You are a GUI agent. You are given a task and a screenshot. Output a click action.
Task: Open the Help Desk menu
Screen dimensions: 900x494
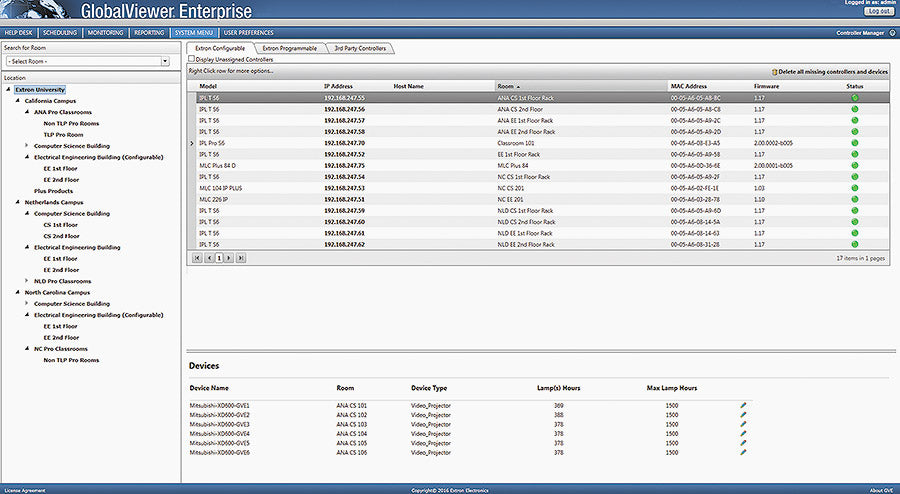18,33
